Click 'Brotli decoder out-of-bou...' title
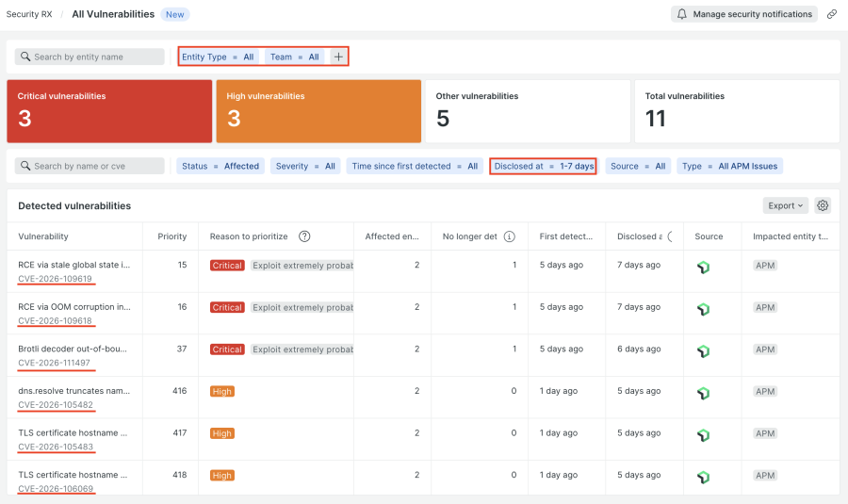The image size is (848, 504). click(x=73, y=349)
